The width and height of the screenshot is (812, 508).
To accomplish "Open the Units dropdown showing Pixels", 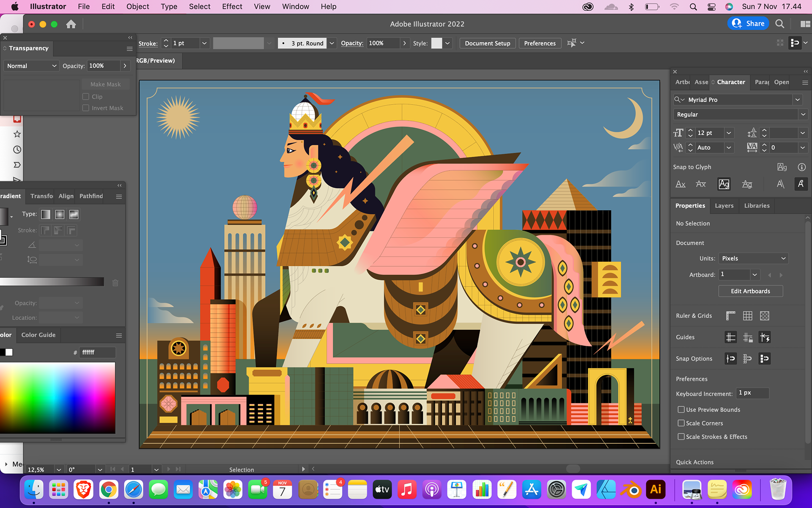I will [753, 258].
